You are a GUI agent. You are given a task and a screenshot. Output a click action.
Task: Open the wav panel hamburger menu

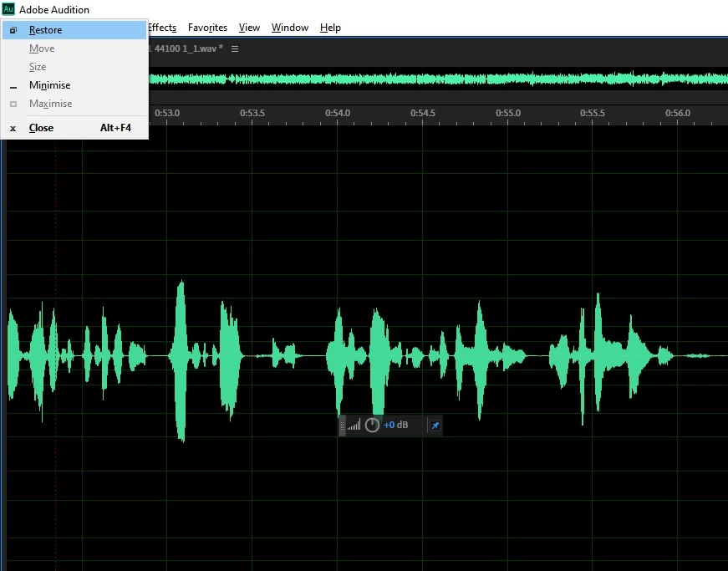tap(235, 48)
